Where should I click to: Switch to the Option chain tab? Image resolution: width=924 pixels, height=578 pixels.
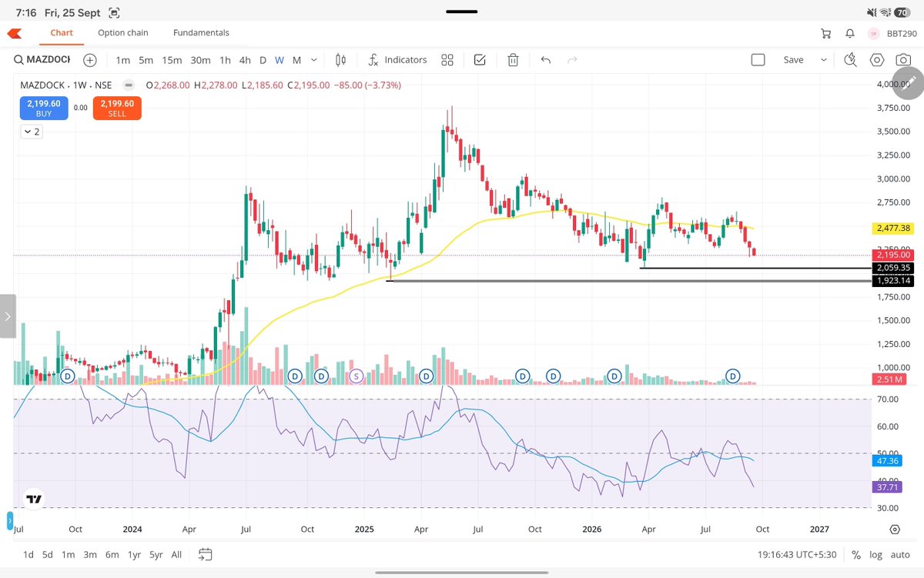coord(123,33)
